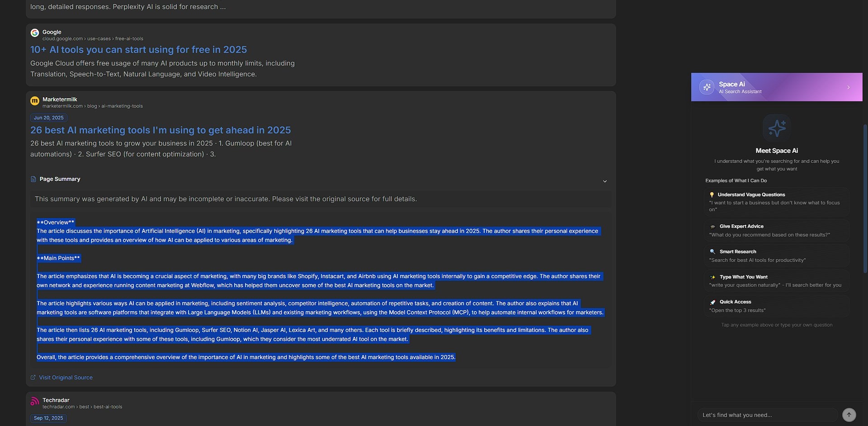Expand the Space AI banner arrow
868x426 pixels.
click(x=848, y=87)
